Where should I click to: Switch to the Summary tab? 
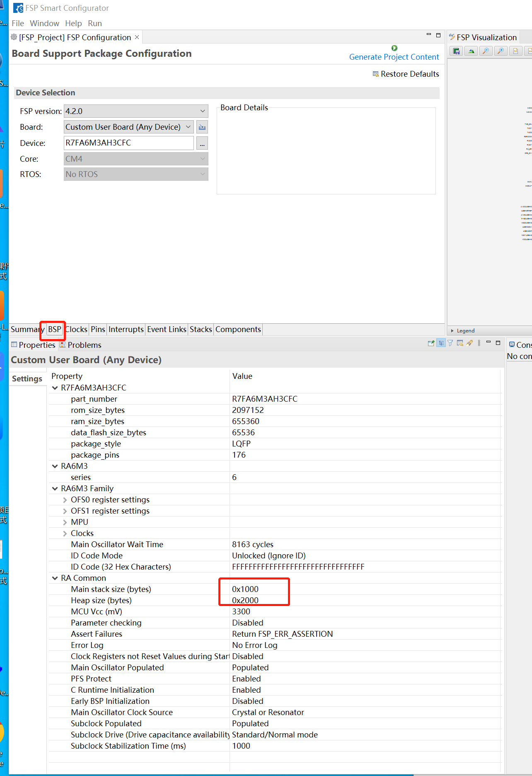[27, 330]
